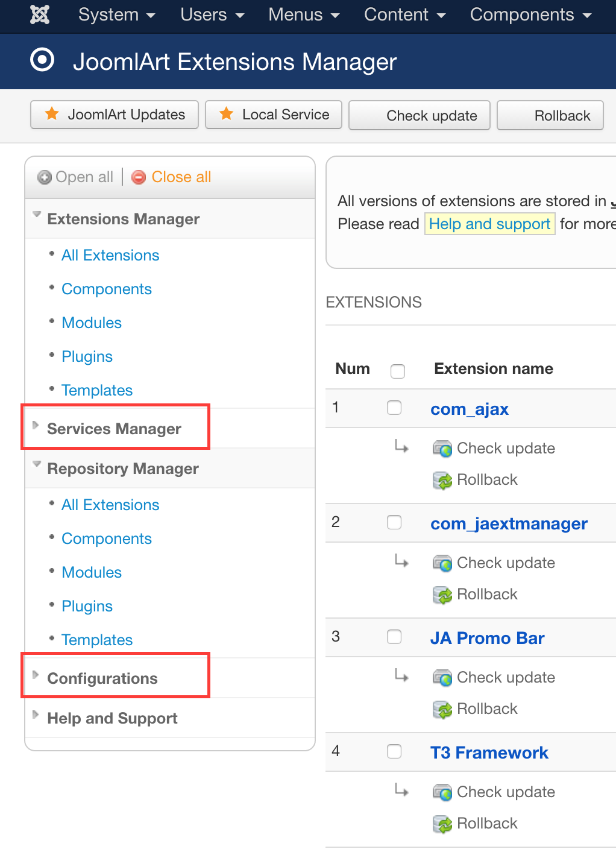616x849 pixels.
Task: Click the star icon on JoomlArt Updates
Action: pos(52,114)
